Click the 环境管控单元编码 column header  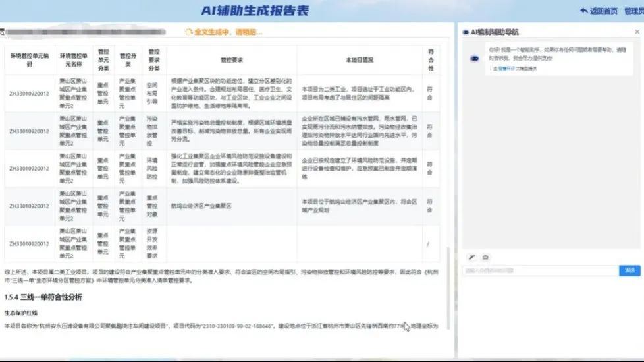pos(30,60)
